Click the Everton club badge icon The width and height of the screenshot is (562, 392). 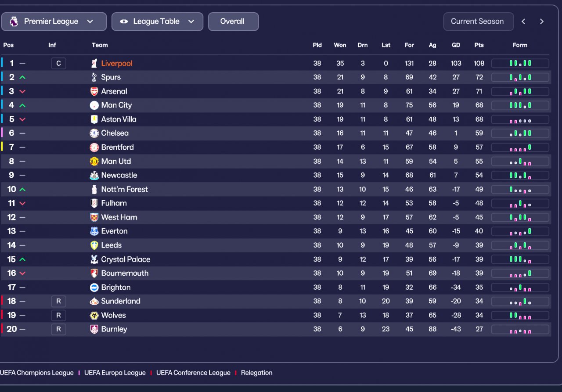pyautogui.click(x=94, y=231)
